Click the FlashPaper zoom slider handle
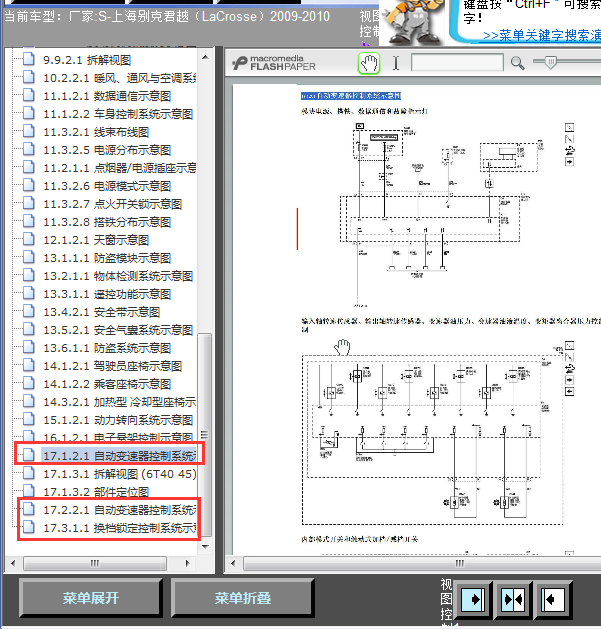601x629 pixels. (x=551, y=62)
